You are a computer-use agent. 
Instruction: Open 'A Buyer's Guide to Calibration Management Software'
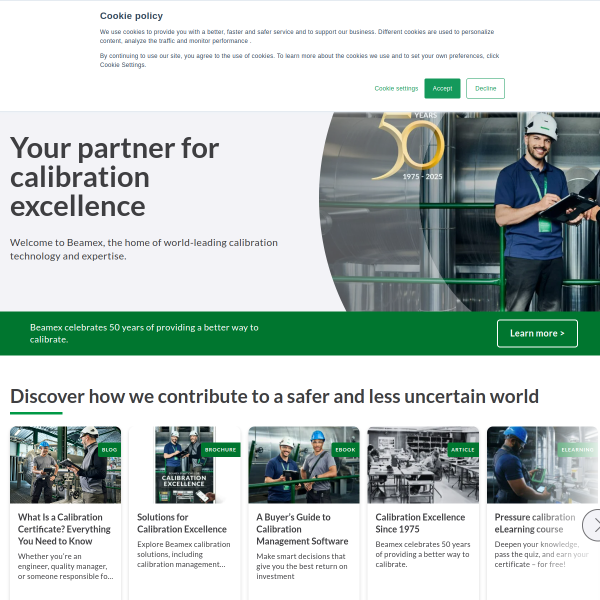point(302,529)
